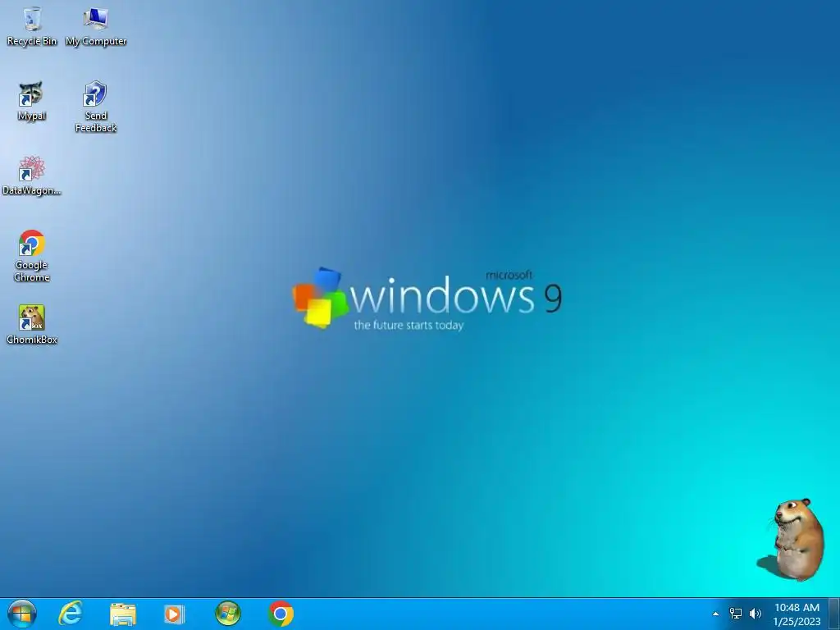The height and width of the screenshot is (630, 840).
Task: Show hidden system tray icons
Action: [715, 614]
